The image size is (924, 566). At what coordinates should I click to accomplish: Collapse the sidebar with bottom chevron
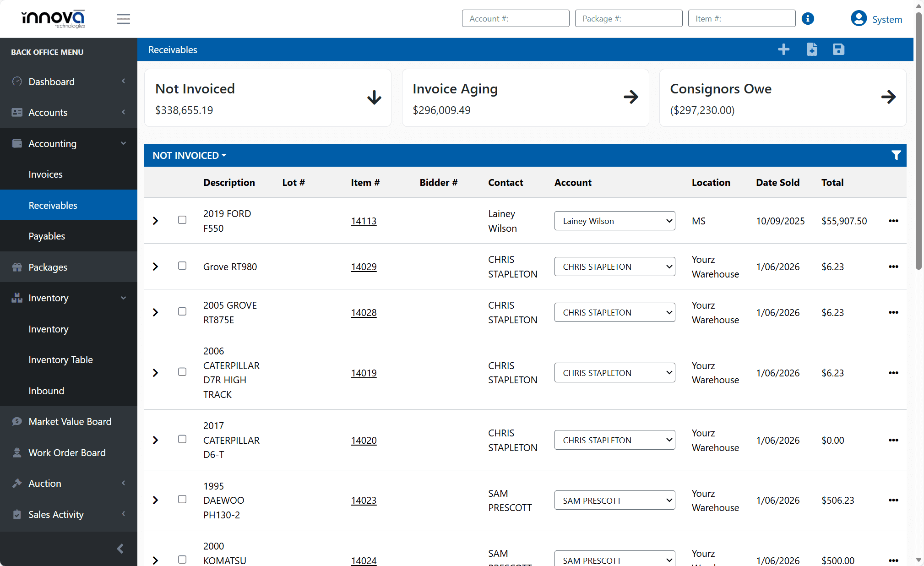click(120, 549)
